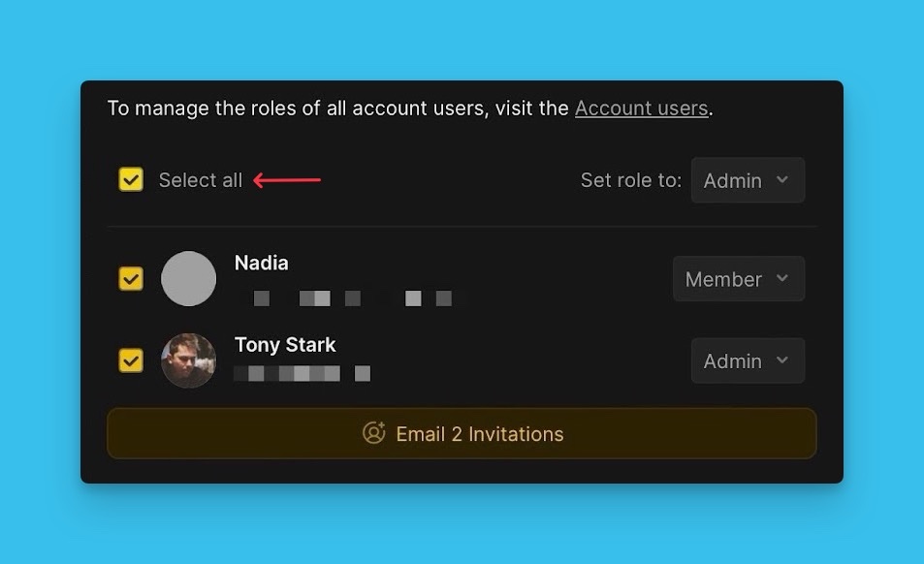Click the Select all label text

(x=201, y=180)
